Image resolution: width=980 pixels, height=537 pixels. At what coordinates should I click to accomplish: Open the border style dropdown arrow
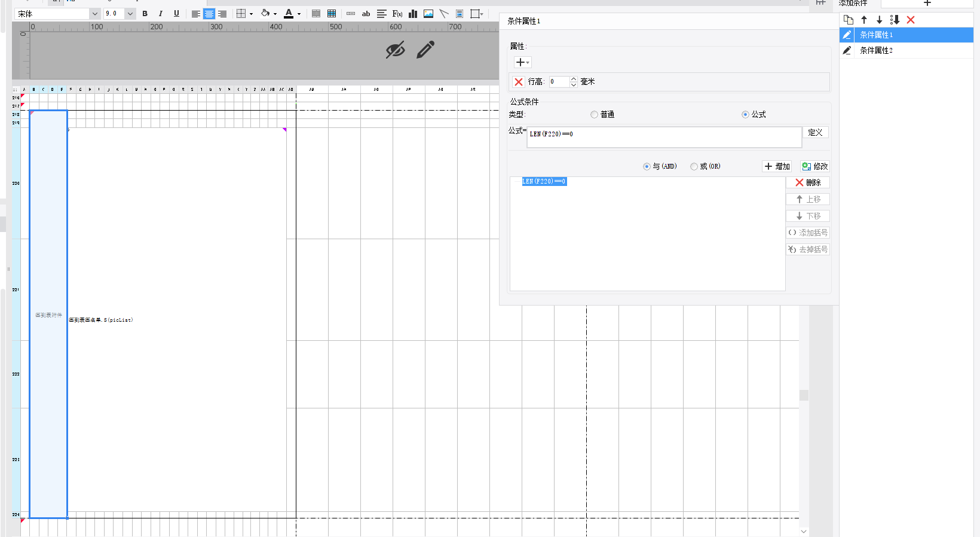tap(251, 14)
